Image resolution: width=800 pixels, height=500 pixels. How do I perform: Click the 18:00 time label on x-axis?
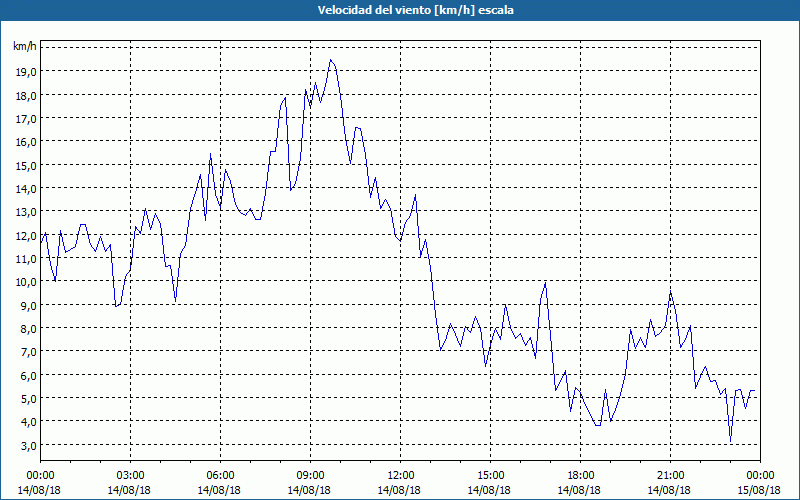(x=580, y=476)
